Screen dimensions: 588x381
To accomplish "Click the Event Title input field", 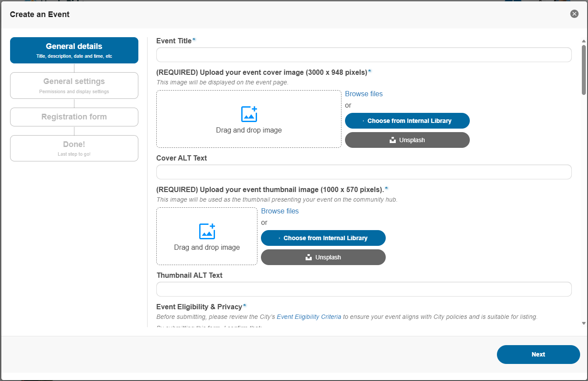I will pyautogui.click(x=364, y=55).
